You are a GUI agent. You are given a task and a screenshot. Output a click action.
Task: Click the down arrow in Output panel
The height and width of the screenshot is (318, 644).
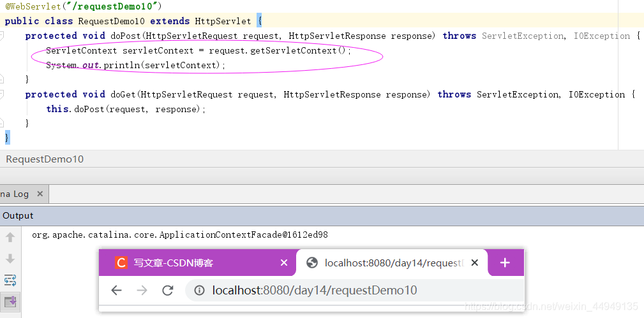pyautogui.click(x=10, y=259)
